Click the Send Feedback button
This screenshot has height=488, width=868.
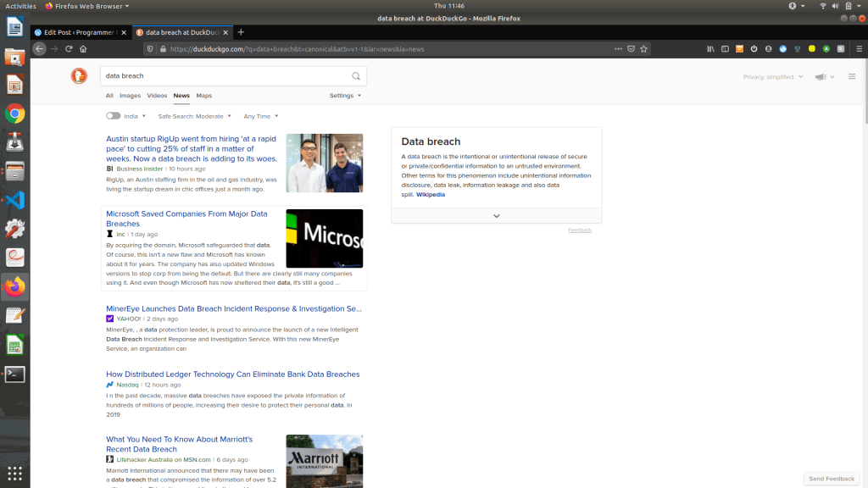click(x=832, y=479)
